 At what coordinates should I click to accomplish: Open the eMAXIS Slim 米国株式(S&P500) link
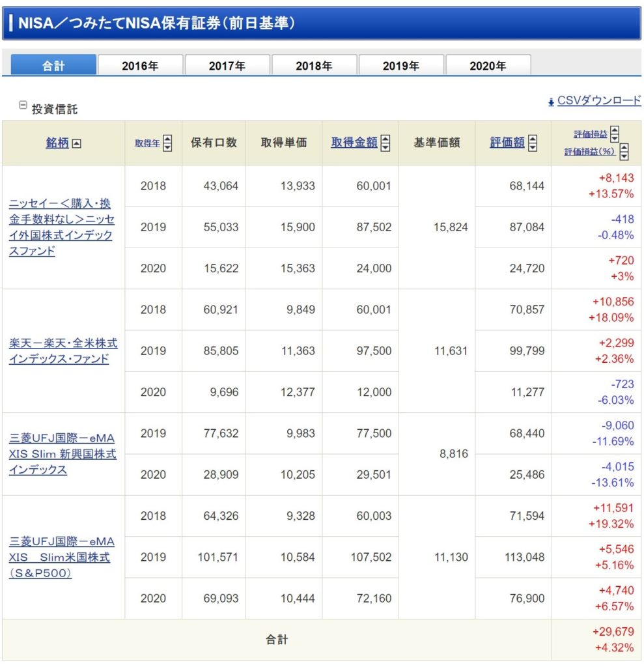pos(62,558)
